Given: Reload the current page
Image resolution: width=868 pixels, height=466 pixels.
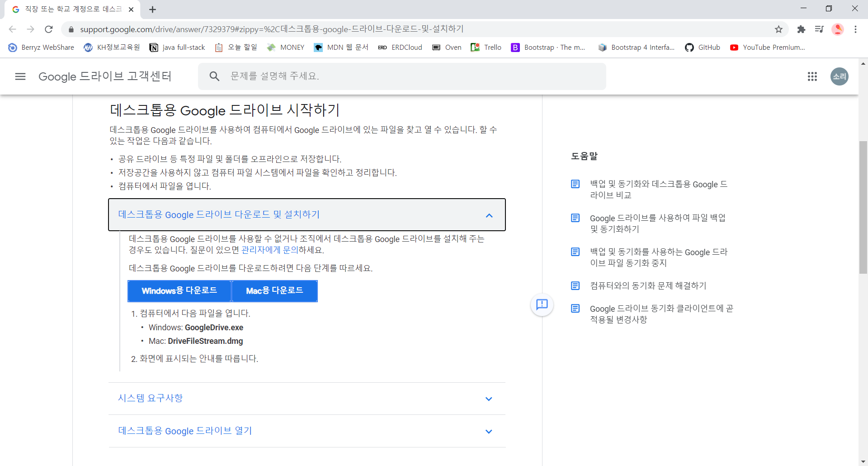Looking at the screenshot, I should (x=49, y=29).
